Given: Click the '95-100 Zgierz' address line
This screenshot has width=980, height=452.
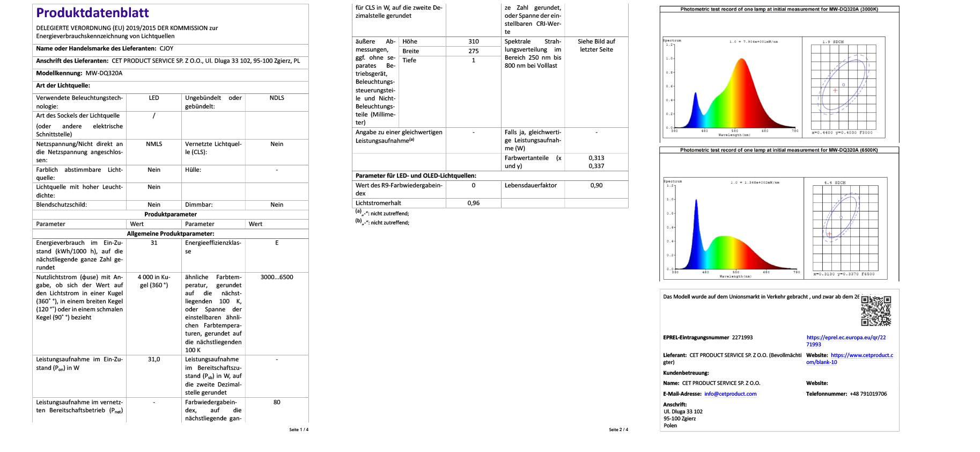Looking at the screenshot, I should pyautogui.click(x=680, y=419).
